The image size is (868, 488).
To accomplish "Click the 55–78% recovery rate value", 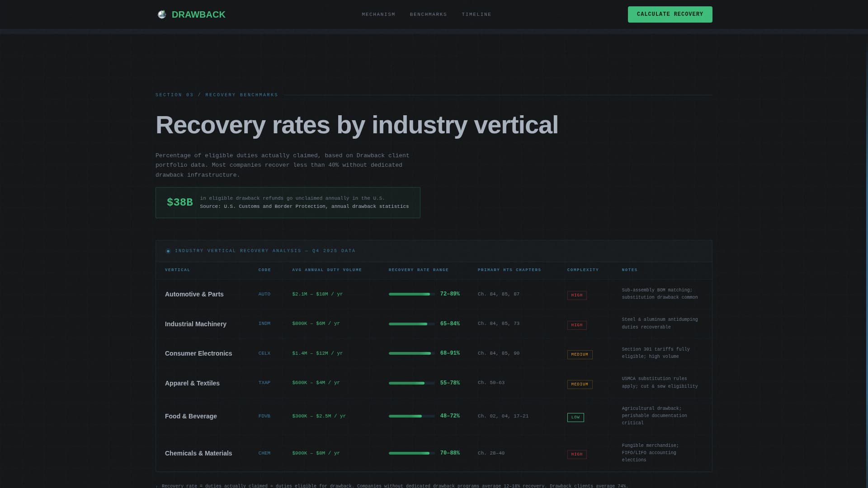I will coord(450,383).
